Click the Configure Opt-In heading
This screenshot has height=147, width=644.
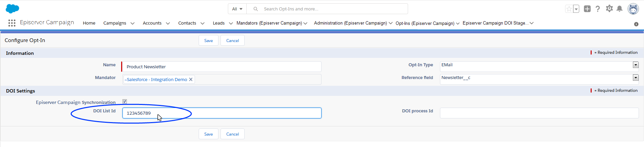pyautogui.click(x=25, y=40)
